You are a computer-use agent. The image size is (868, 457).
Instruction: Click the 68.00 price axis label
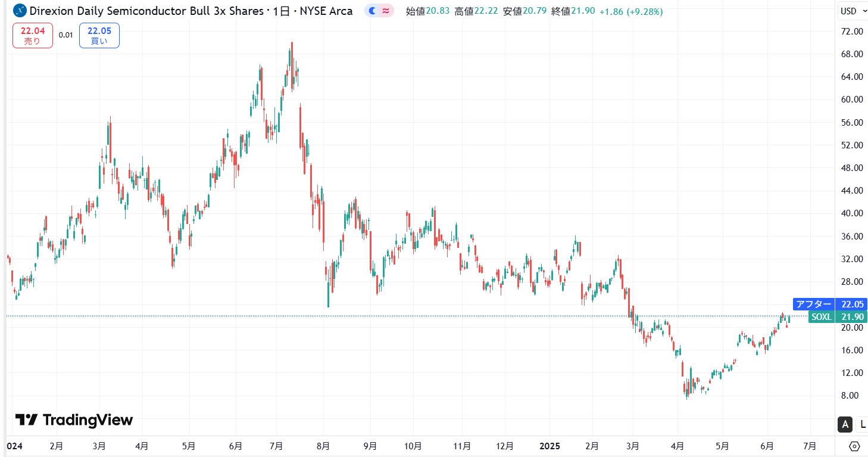(851, 54)
